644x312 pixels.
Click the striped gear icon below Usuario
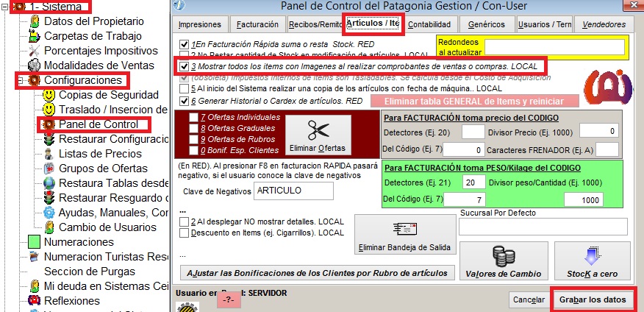click(187, 307)
